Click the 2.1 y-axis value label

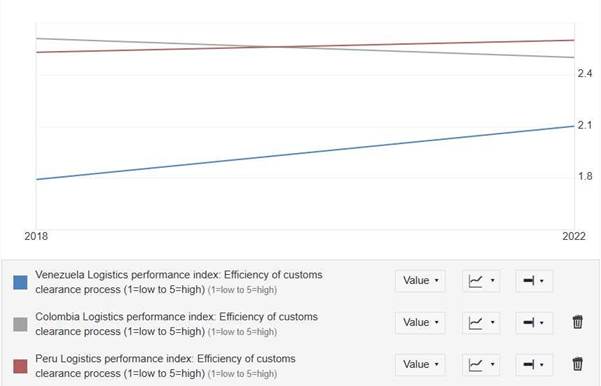(585, 125)
